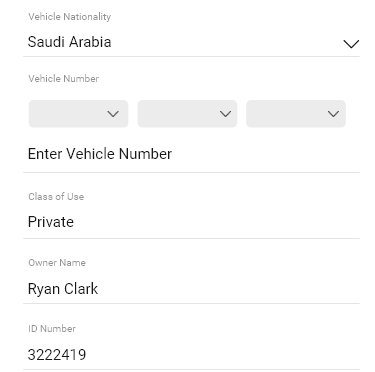Viewport: 375px width, 372px height.
Task: Open the middle gray vehicle number combo box
Action: click(x=187, y=114)
